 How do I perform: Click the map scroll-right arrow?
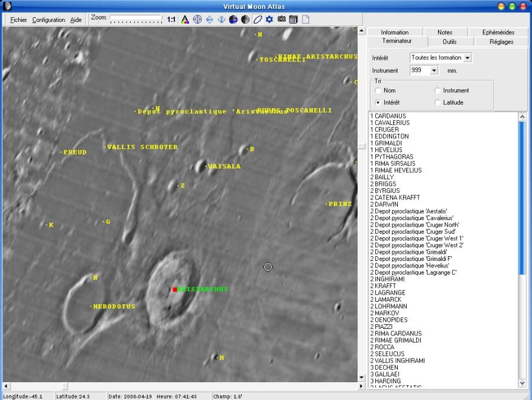pos(361,386)
